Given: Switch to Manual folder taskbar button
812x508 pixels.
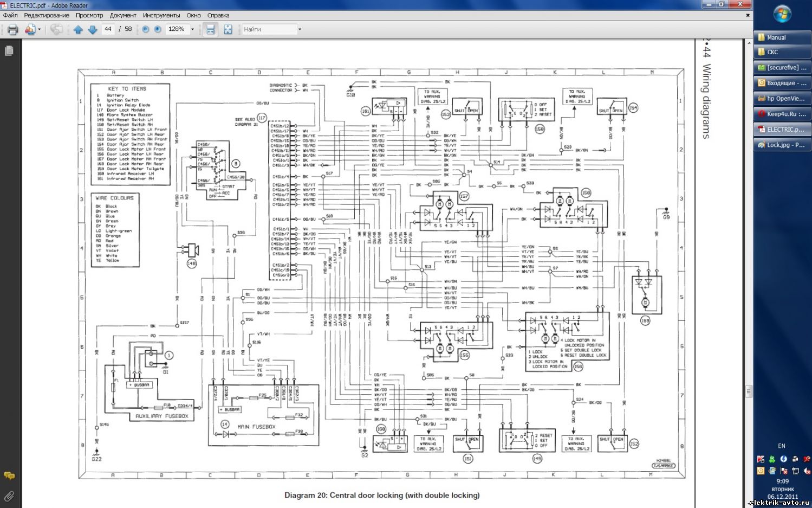Looking at the screenshot, I should (x=782, y=37).
